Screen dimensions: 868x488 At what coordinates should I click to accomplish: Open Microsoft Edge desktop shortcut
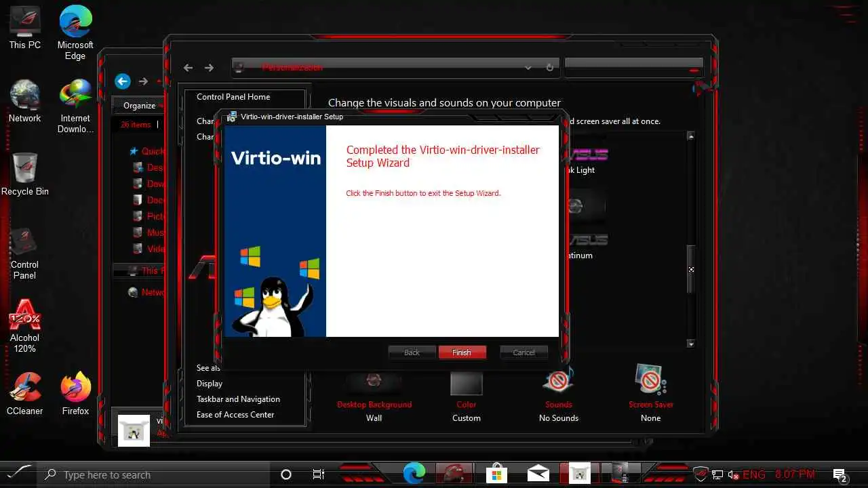pyautogui.click(x=75, y=33)
